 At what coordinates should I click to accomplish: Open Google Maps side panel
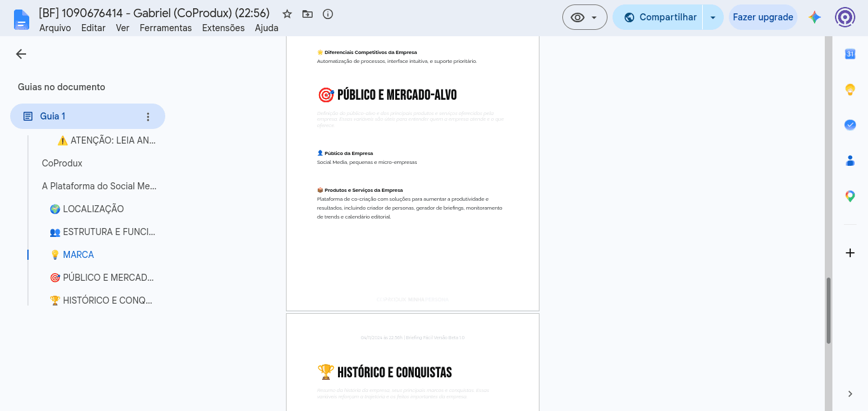850,196
